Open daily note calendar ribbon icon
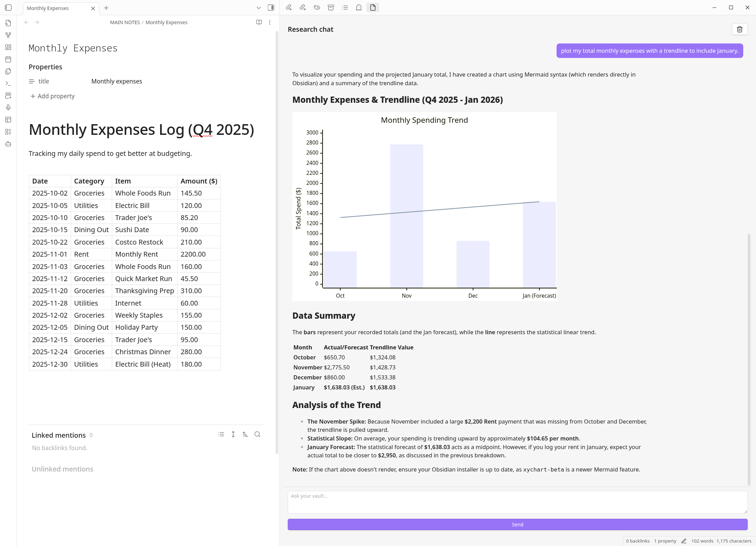Screen dimensions: 756x546 point(8,59)
